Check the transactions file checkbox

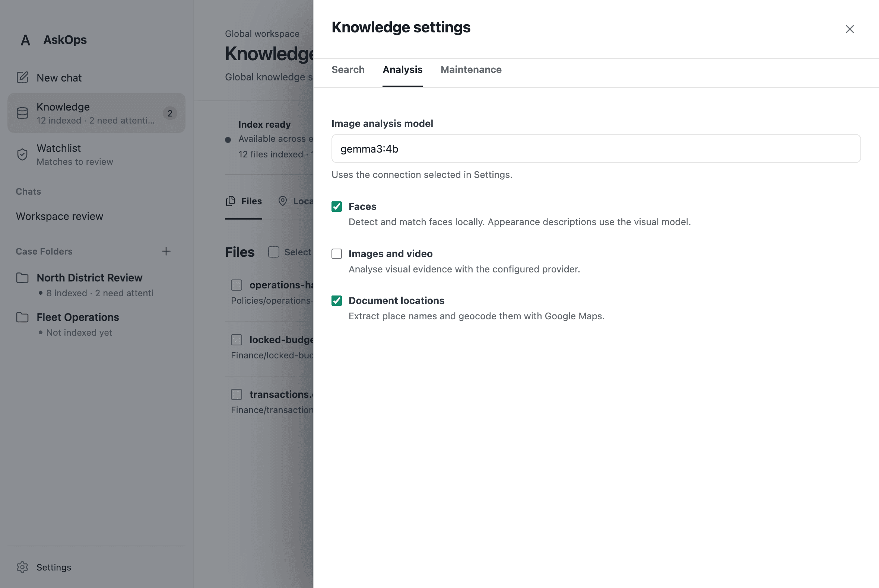(237, 394)
